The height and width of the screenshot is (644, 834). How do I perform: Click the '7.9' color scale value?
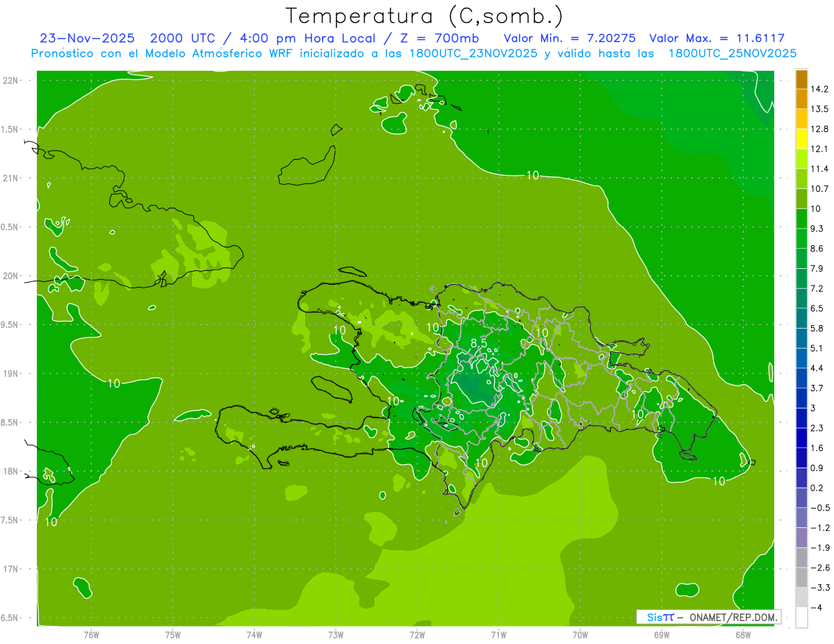tap(817, 268)
